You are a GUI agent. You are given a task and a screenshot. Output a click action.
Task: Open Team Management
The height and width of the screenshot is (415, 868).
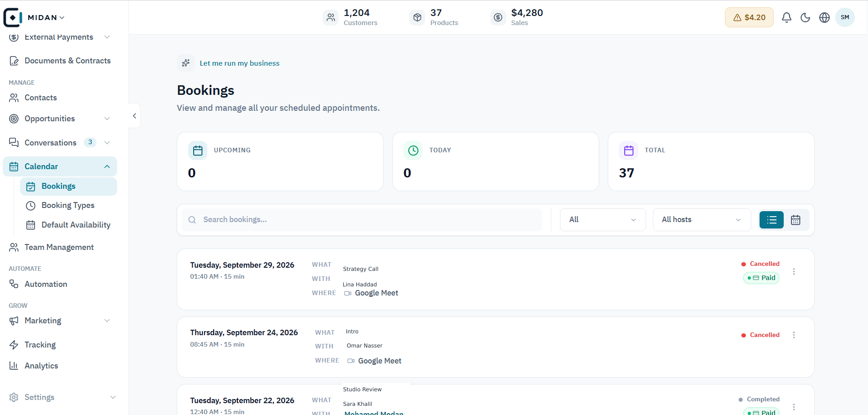(60, 247)
